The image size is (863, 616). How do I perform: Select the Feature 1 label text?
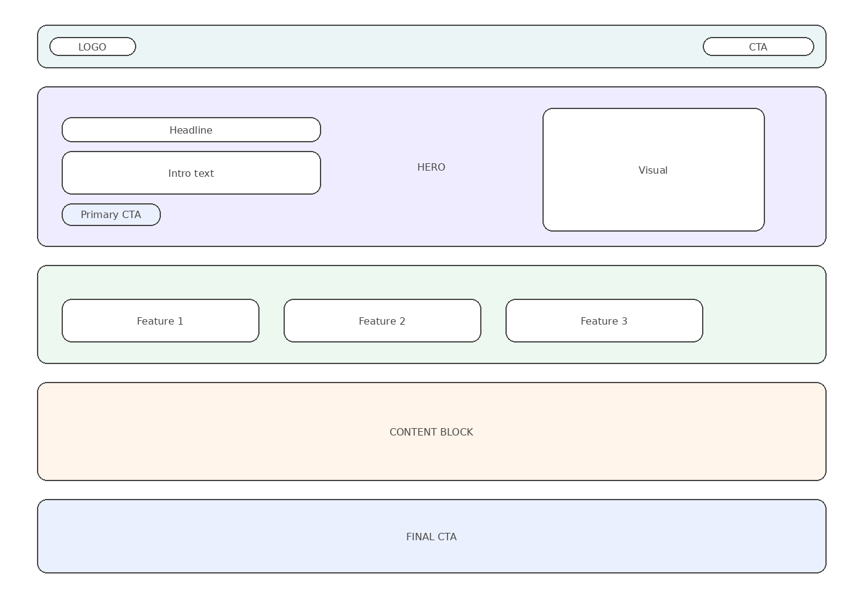160,321
